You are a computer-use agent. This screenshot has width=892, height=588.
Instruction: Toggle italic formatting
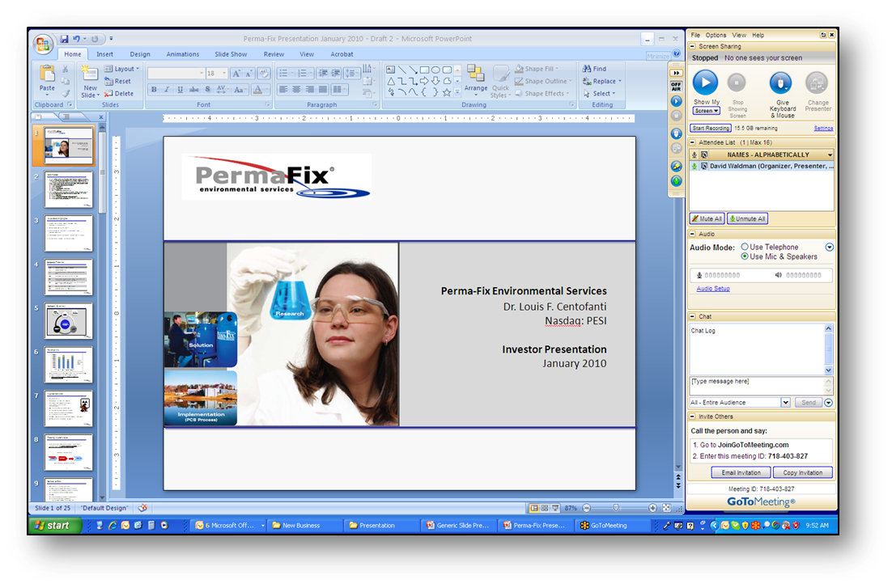167,89
